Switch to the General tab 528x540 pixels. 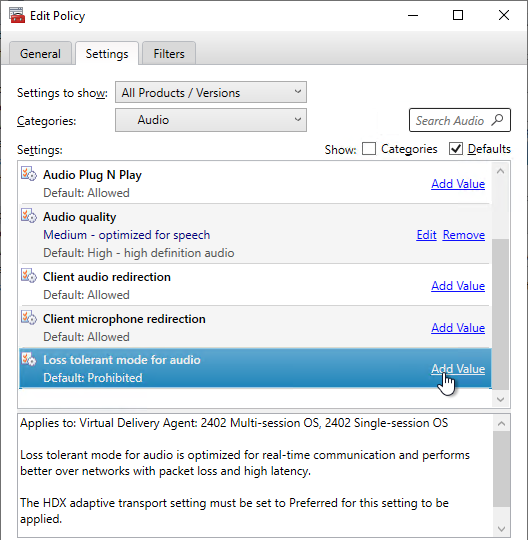(x=40, y=54)
